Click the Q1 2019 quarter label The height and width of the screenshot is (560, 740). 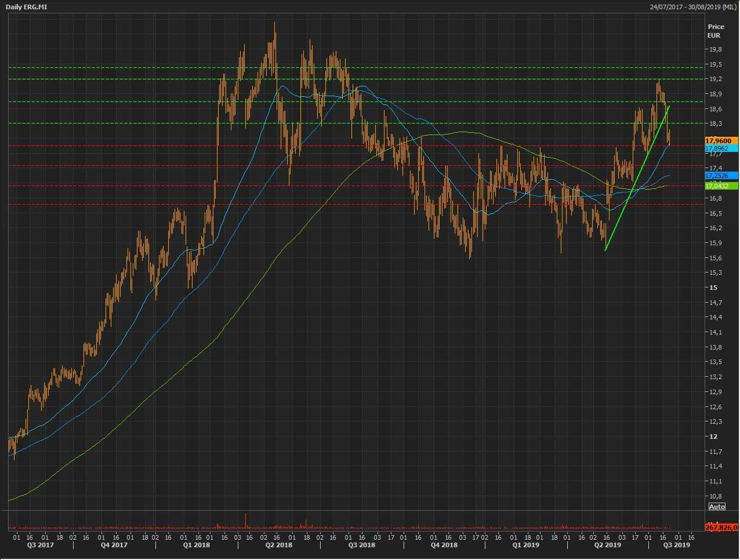[x=525, y=545]
